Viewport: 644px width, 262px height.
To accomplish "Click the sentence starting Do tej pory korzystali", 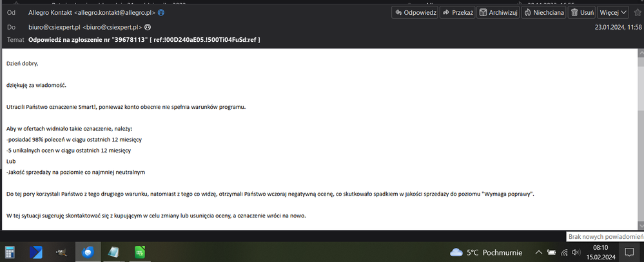I will [270, 194].
